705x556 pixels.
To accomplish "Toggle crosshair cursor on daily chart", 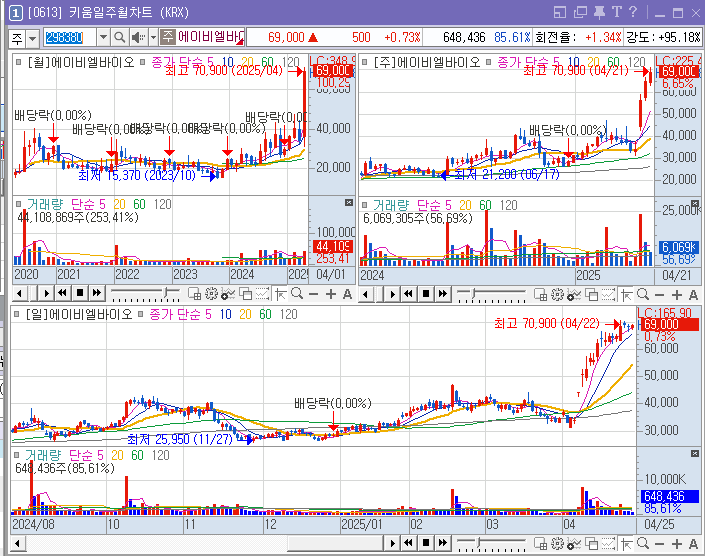I will point(627,544).
